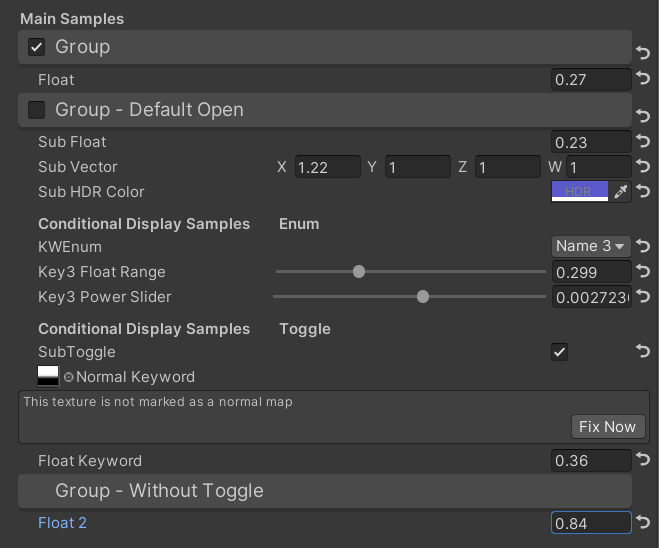Viewport: 659px width, 548px height.
Task: Click the texture picker circle near Normal Keyword
Action: click(69, 378)
